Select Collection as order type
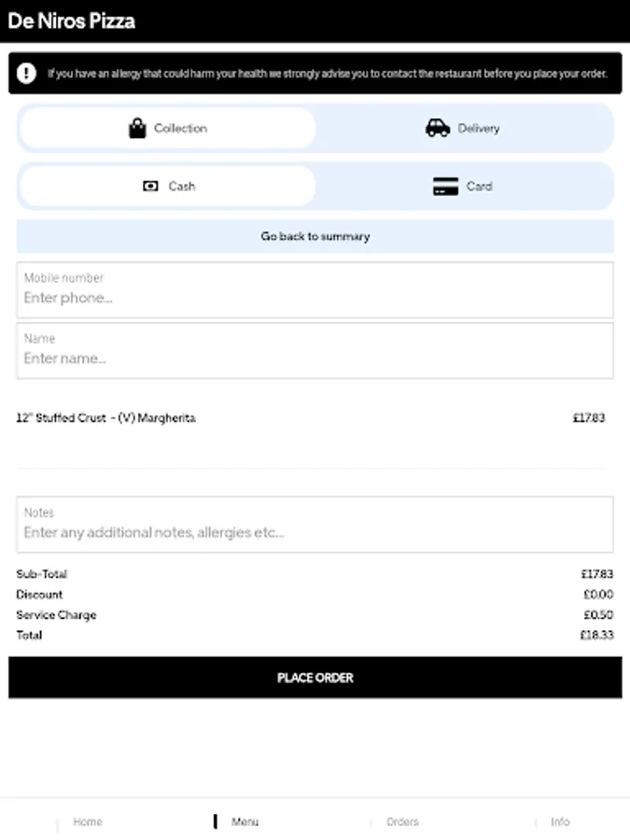 [168, 128]
